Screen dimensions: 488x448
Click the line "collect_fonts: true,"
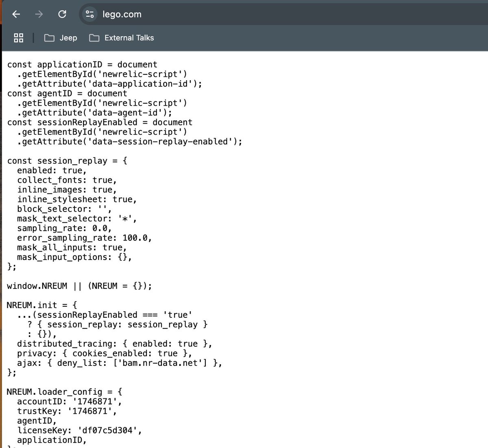click(x=67, y=180)
